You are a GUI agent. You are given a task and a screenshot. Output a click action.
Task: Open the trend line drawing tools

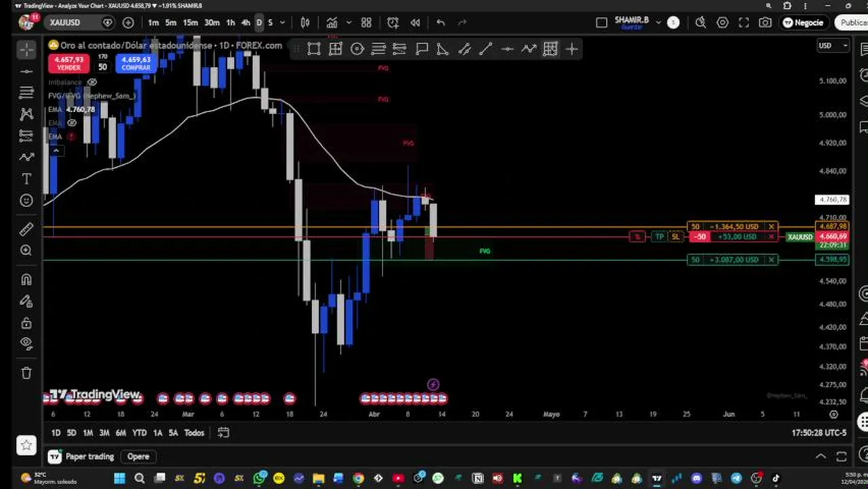tap(26, 71)
